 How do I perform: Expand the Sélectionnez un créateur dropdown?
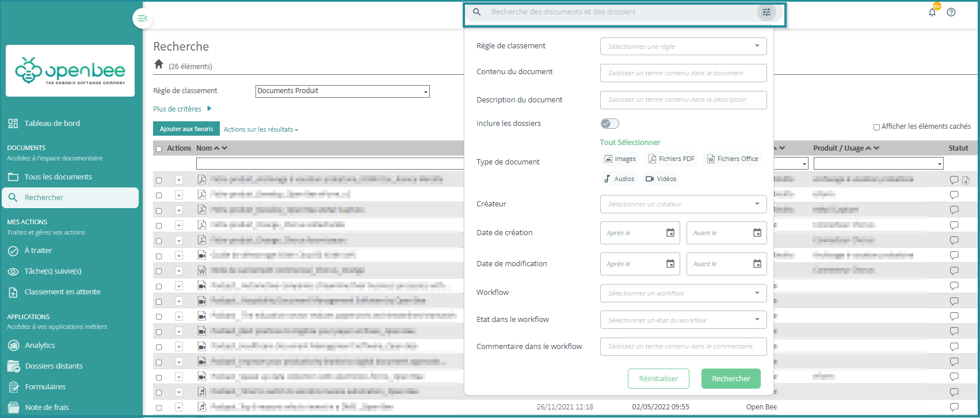coord(683,204)
